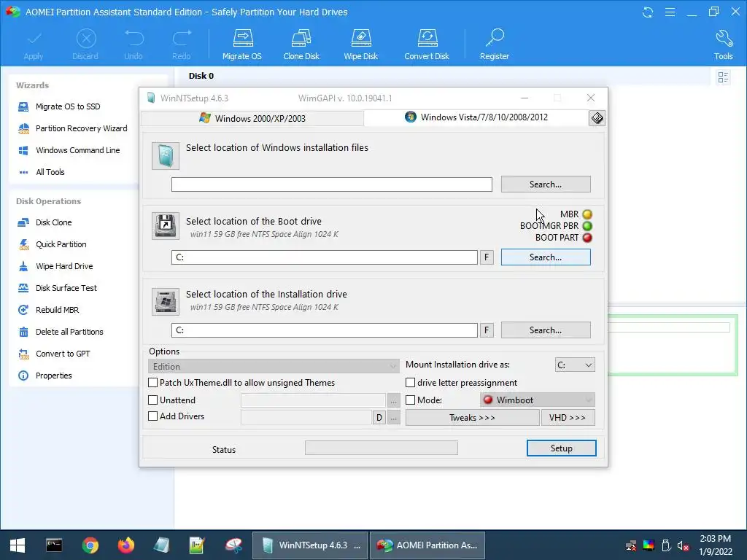
Task: Select Windows Vista/7/8/10/2008/2012 tab
Action: tap(476, 117)
